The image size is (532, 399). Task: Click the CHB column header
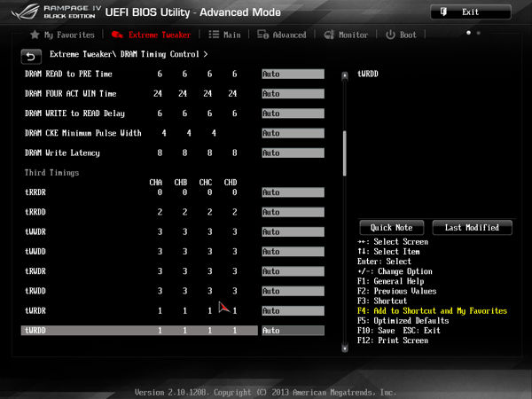181,183
